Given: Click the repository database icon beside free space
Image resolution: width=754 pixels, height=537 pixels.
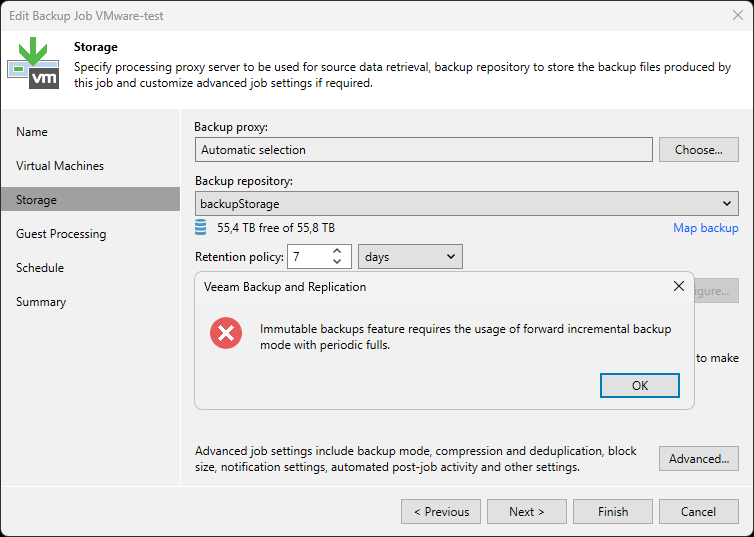Looking at the screenshot, I should click(x=201, y=227).
